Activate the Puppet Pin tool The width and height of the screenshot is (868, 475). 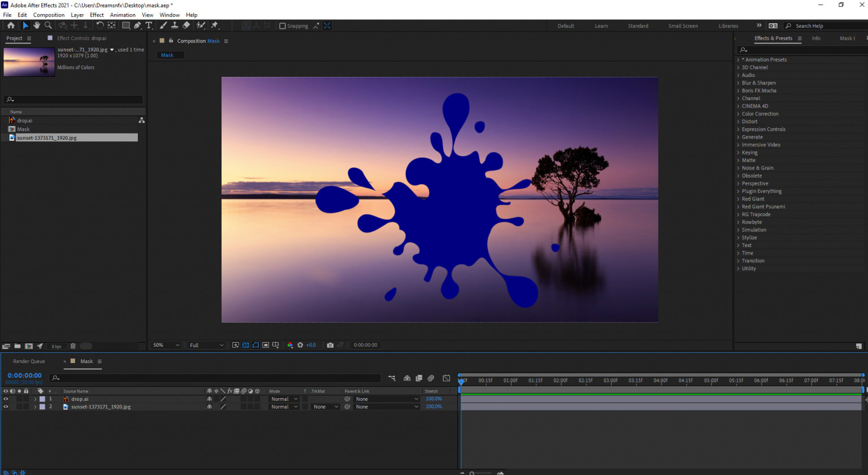coord(215,25)
